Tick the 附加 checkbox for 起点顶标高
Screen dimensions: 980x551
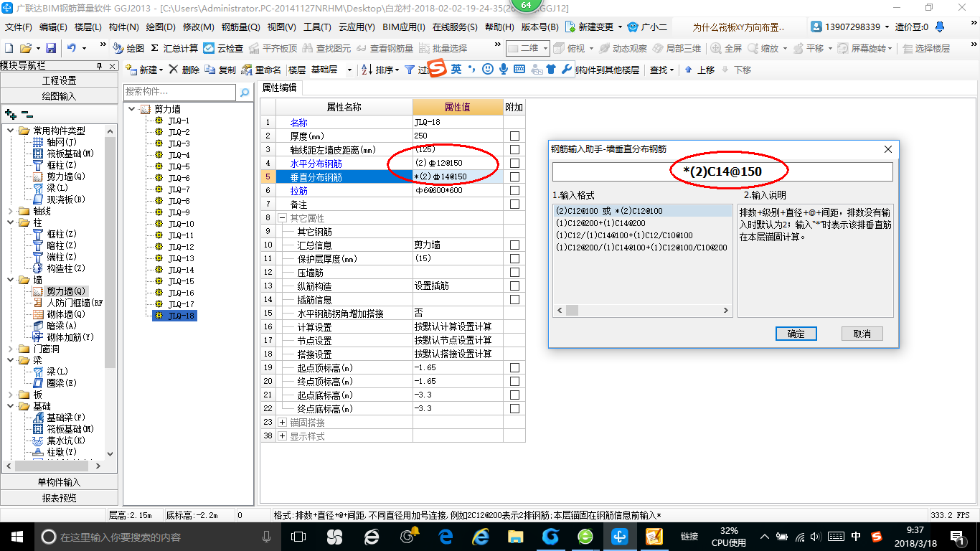click(x=514, y=368)
